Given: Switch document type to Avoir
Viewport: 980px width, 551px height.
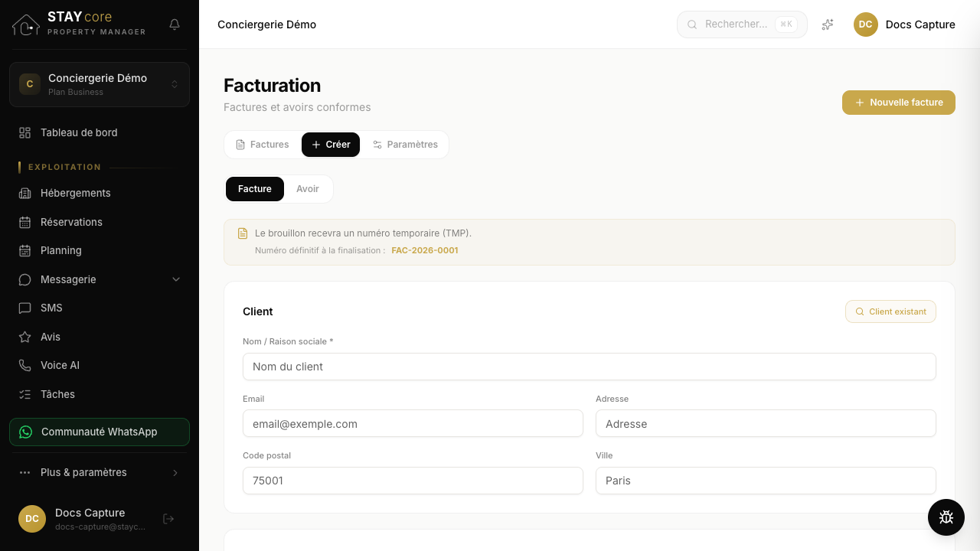Looking at the screenshot, I should 308,189.
